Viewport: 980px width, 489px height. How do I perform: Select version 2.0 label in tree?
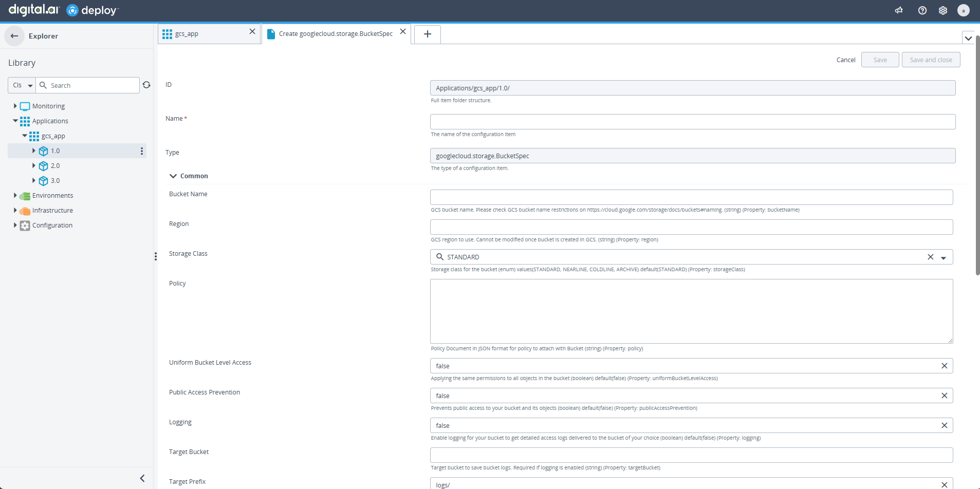[56, 166]
